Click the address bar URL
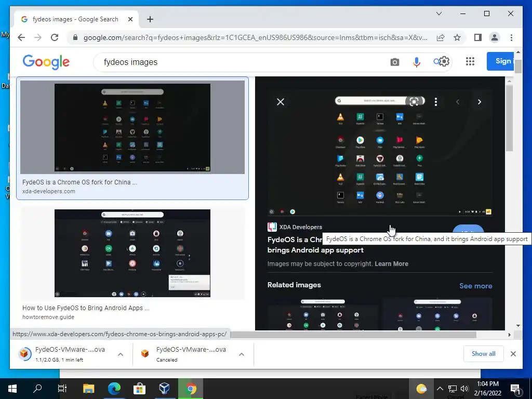532x399 pixels. coord(255,37)
